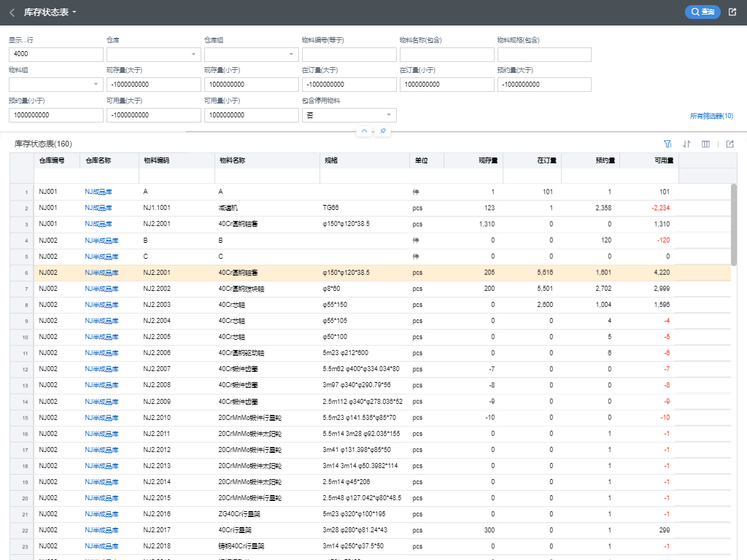This screenshot has height=560, width=747.
Task: Click the table export icon near 可用量
Action: [x=729, y=144]
